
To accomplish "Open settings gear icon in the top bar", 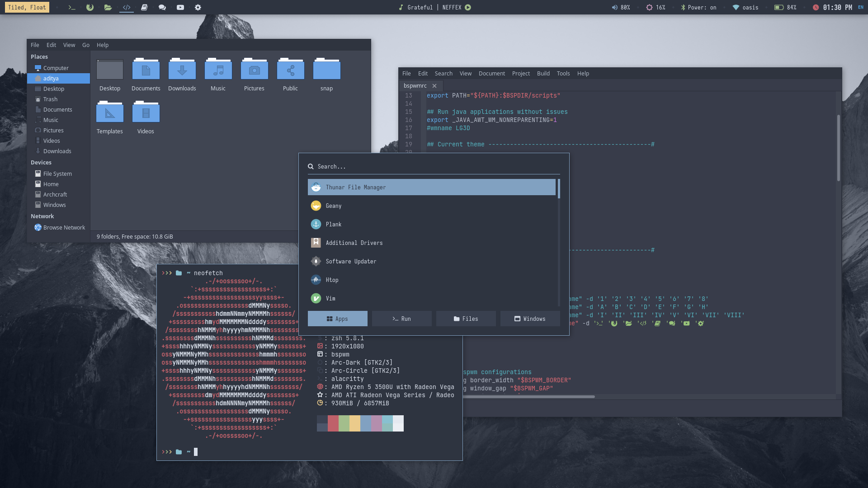I will coord(198,7).
